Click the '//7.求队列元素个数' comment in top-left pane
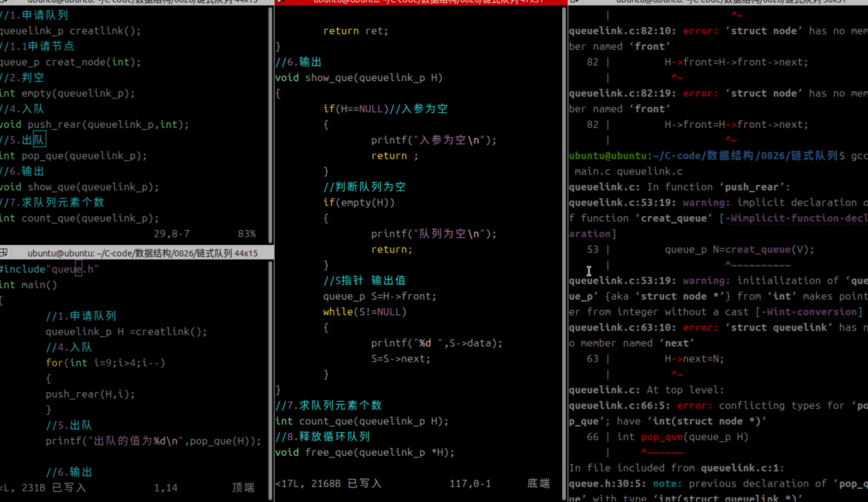This screenshot has height=502, width=868. (52, 202)
